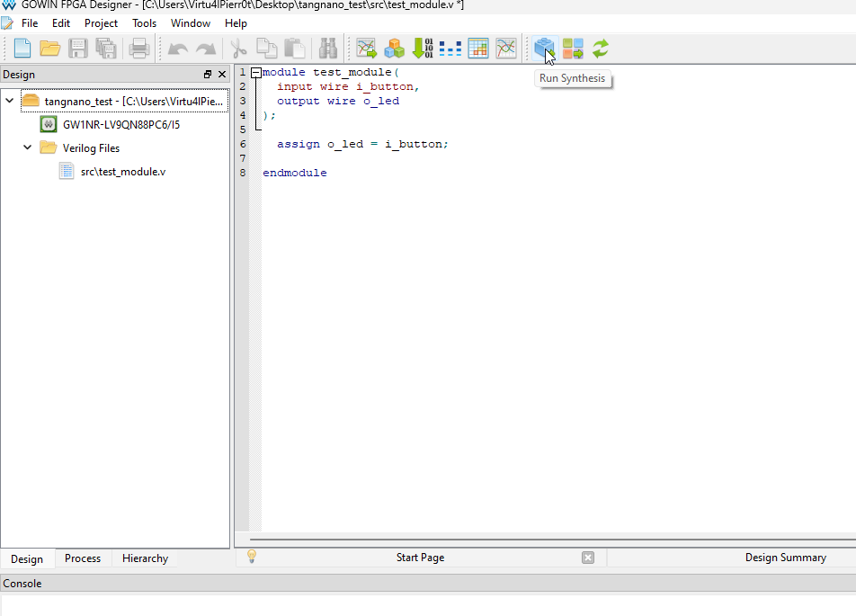Redo the last edit
This screenshot has width=856, height=616.
pos(206,49)
